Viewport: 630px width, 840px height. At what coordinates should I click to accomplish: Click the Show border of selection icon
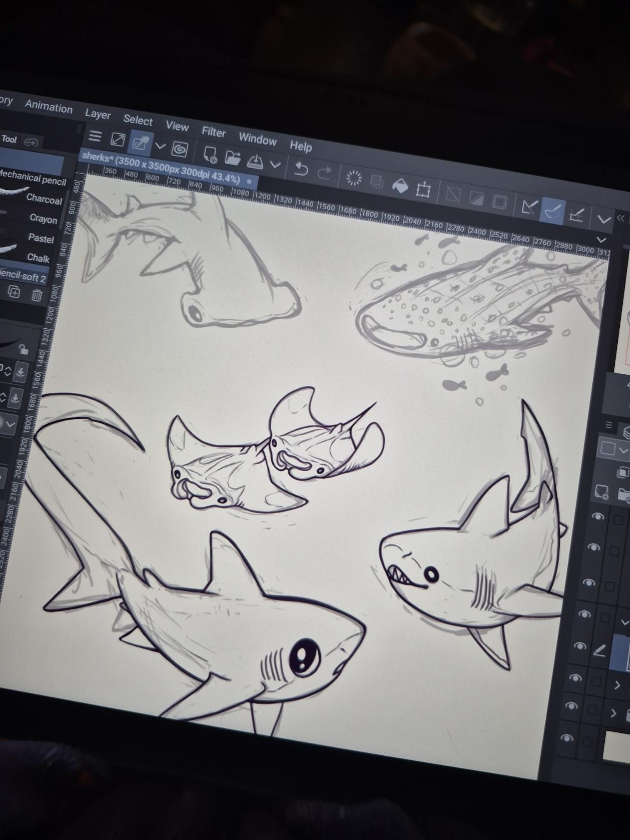pyautogui.click(x=499, y=202)
